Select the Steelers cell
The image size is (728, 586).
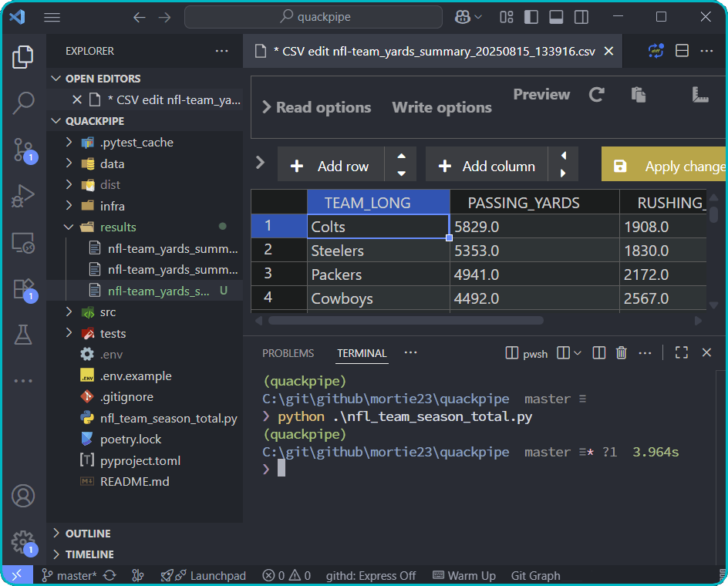[379, 251]
